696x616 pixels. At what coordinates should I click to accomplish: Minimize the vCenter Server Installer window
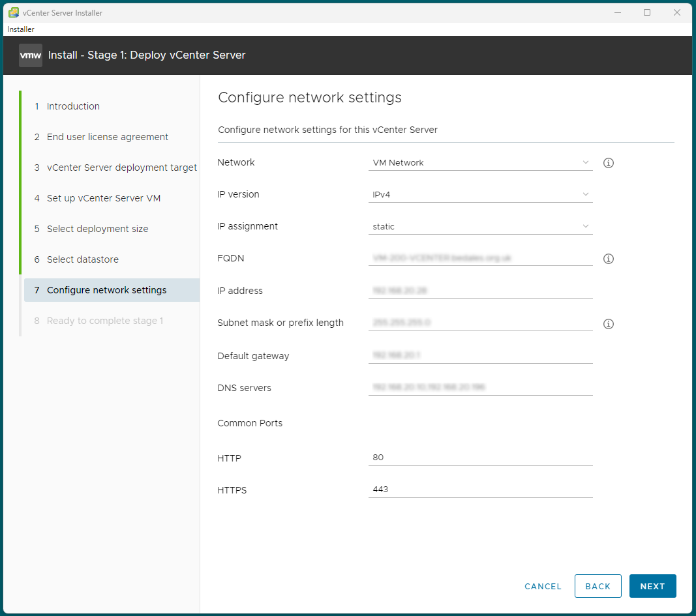coord(618,12)
